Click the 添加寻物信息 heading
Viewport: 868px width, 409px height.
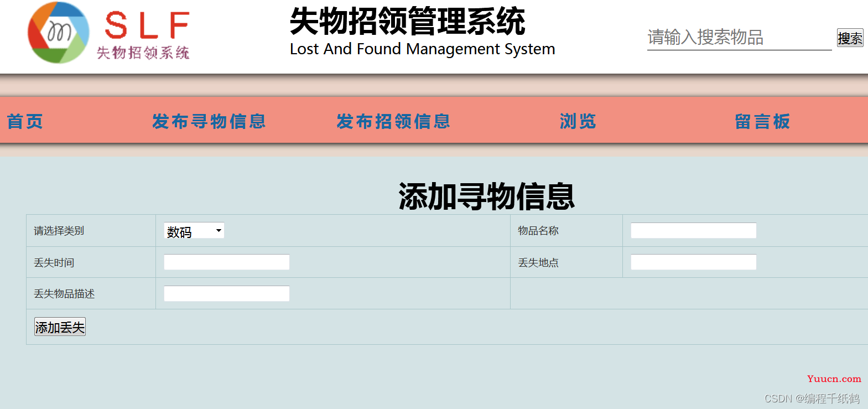click(487, 196)
